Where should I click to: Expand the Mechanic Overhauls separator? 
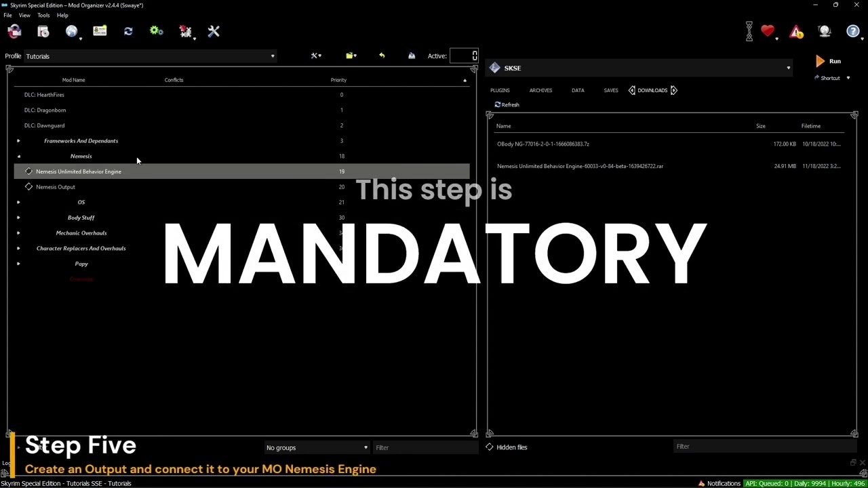tap(18, 233)
